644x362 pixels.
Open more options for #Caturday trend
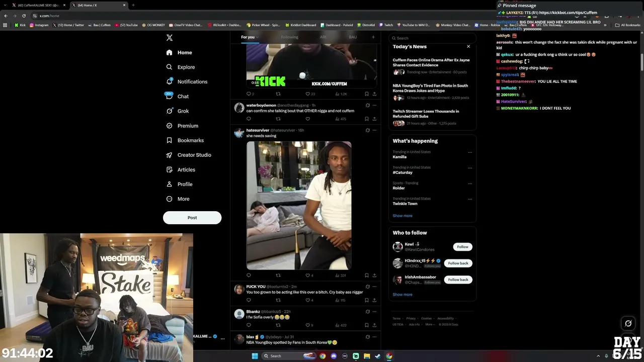click(470, 168)
